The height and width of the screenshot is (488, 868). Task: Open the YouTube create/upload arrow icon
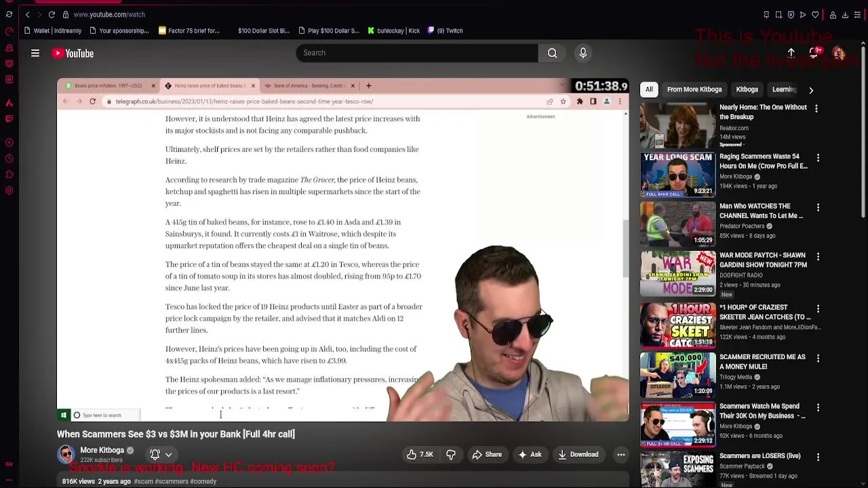point(791,53)
